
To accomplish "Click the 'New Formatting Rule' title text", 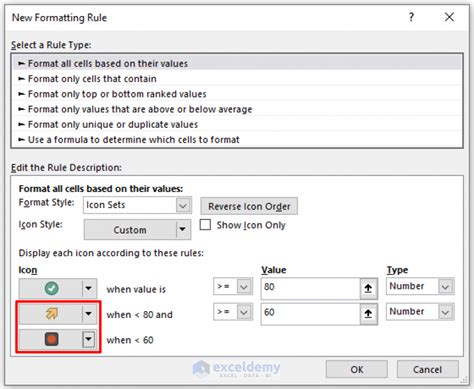I will [59, 18].
